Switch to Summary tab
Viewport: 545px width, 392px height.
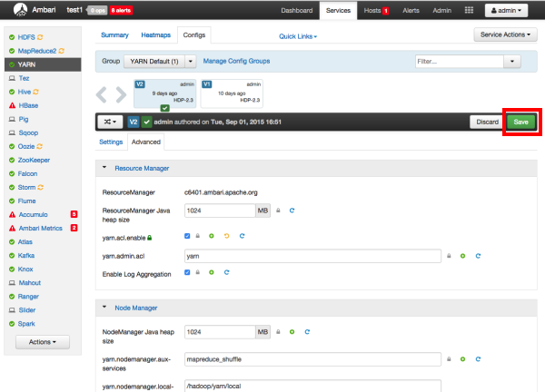pyautogui.click(x=114, y=35)
